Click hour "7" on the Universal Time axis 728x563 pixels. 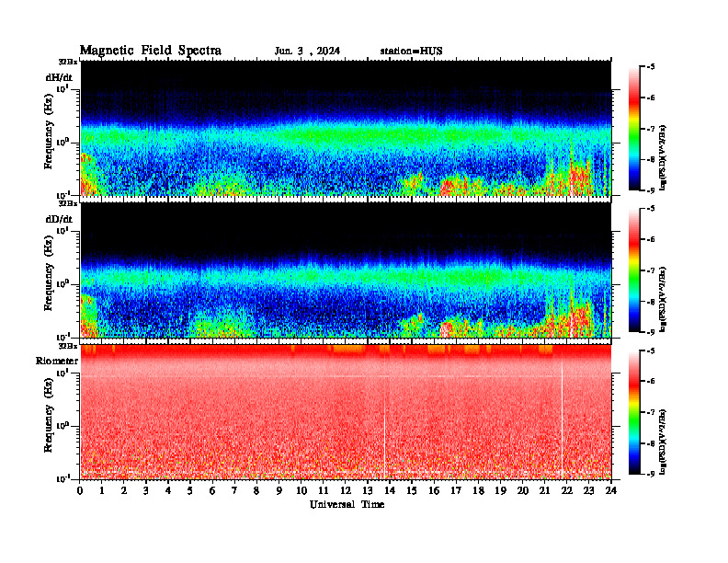[x=234, y=491]
